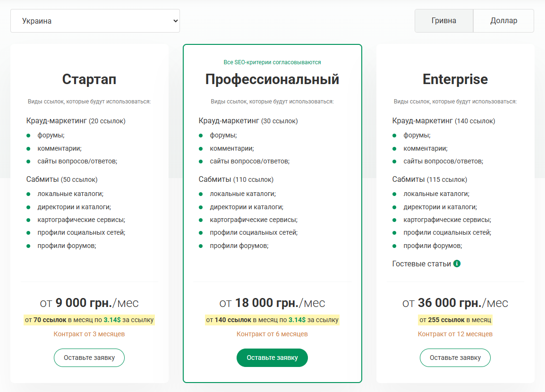Select the bullet next to локальные каталоги in Стартап

tap(29, 194)
